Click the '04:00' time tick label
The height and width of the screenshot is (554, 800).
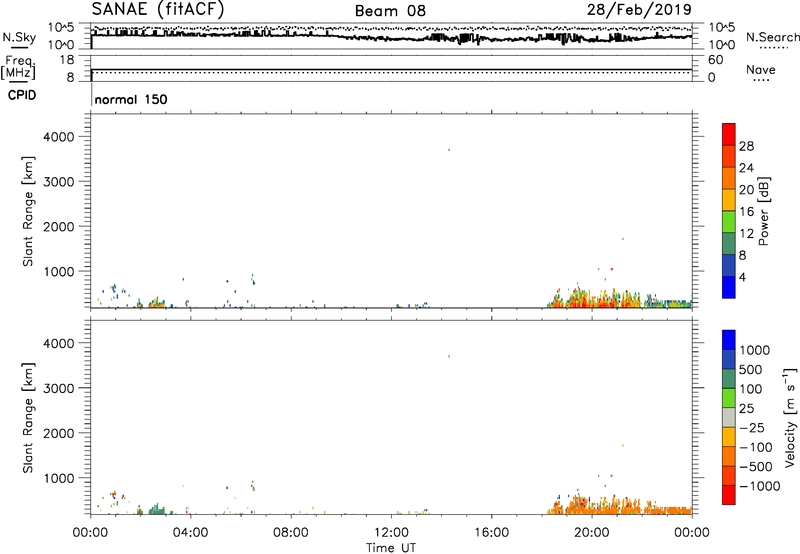point(190,533)
